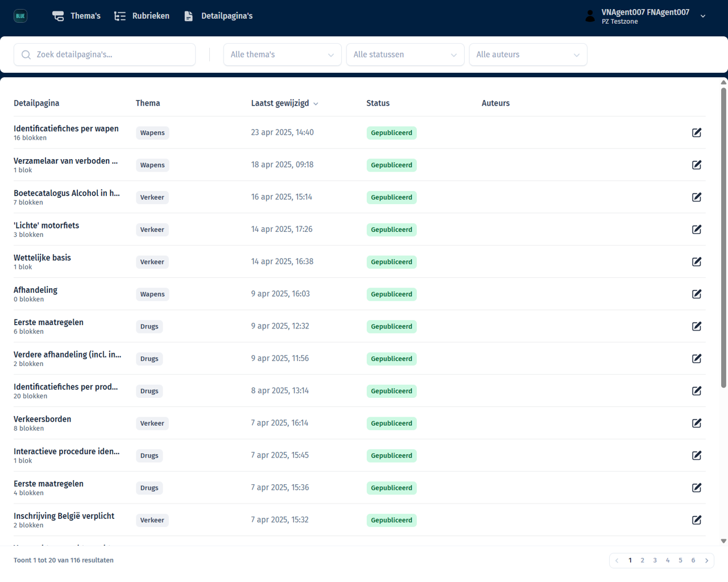
Task: Edit Eerste maatregelen 4 blokken row
Action: pyautogui.click(x=697, y=488)
